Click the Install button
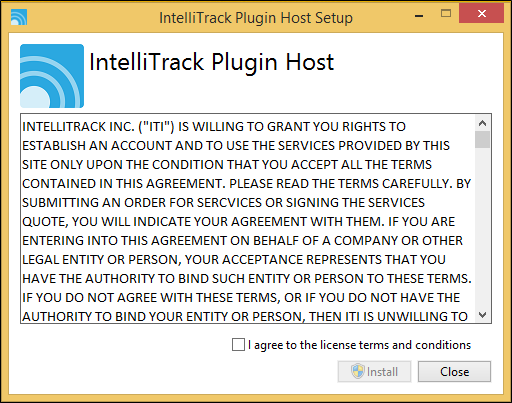Screen dimensions: 512x403 pyautogui.click(x=374, y=371)
